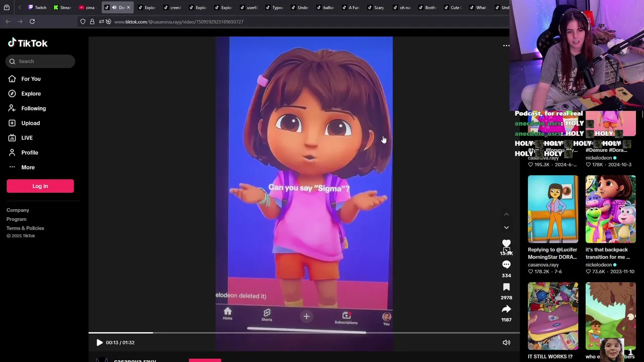
Task: Switch to the zima YouTube tab
Action: click(x=87, y=8)
